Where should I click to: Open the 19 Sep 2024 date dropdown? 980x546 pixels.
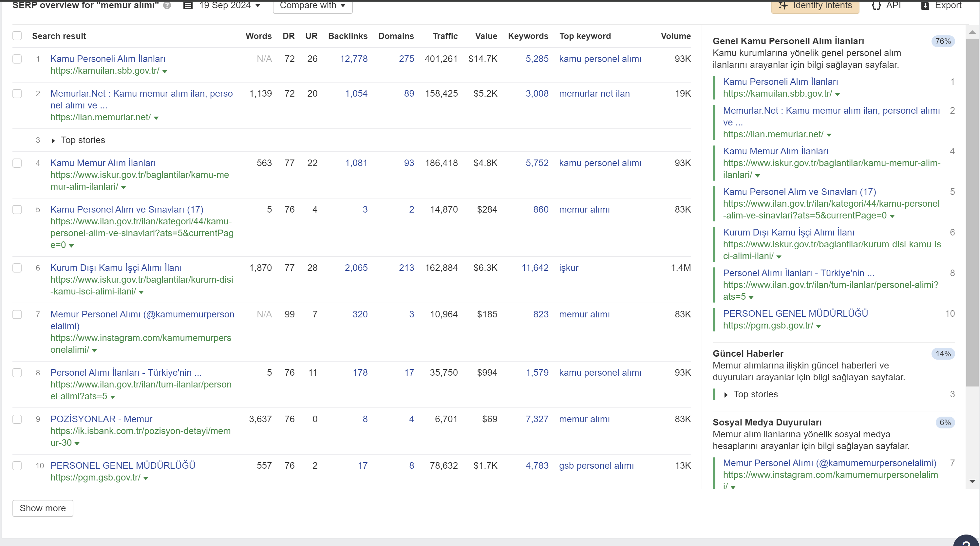[x=230, y=5]
